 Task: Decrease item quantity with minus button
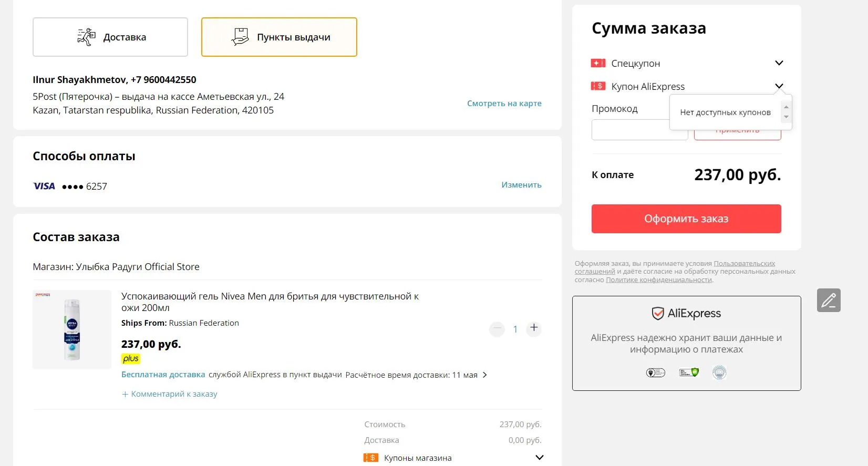click(x=497, y=329)
